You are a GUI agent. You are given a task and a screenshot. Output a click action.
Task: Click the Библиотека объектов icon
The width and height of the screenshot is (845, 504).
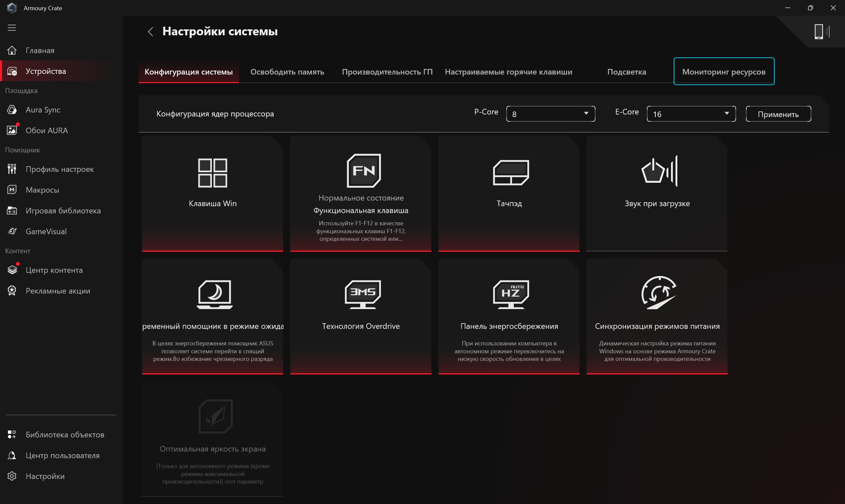point(12,434)
